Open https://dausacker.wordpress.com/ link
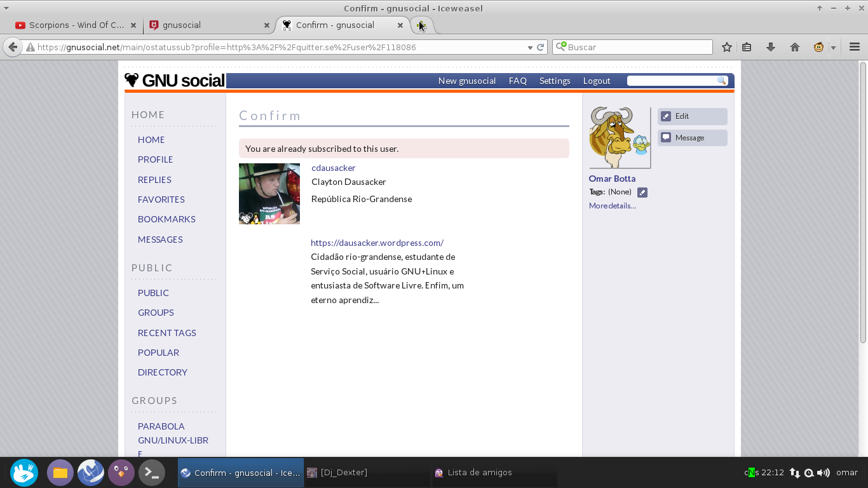This screenshot has width=868, height=488. point(377,243)
